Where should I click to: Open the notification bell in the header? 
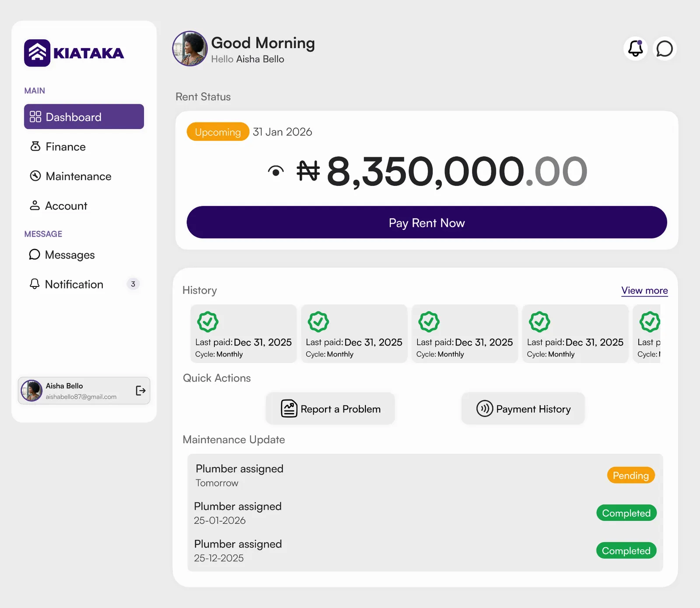(x=635, y=49)
